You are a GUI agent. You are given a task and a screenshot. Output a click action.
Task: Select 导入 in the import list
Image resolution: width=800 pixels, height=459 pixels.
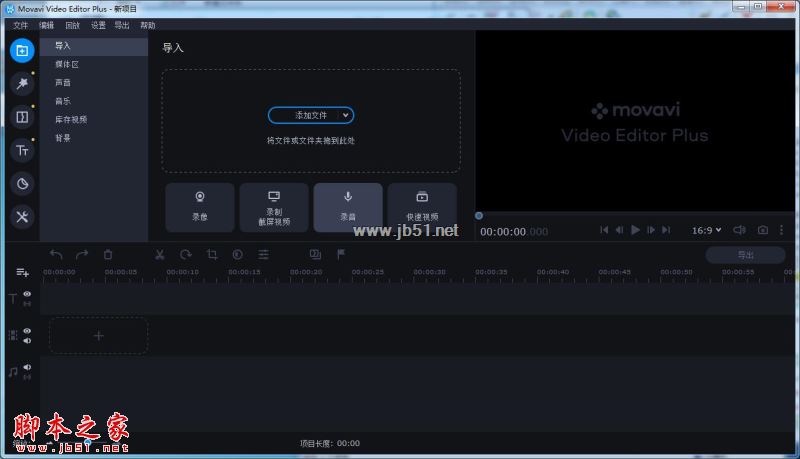click(94, 46)
